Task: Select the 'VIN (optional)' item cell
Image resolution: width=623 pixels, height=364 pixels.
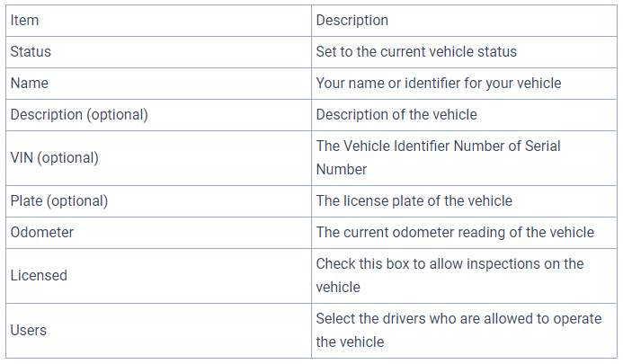Action: (x=54, y=157)
